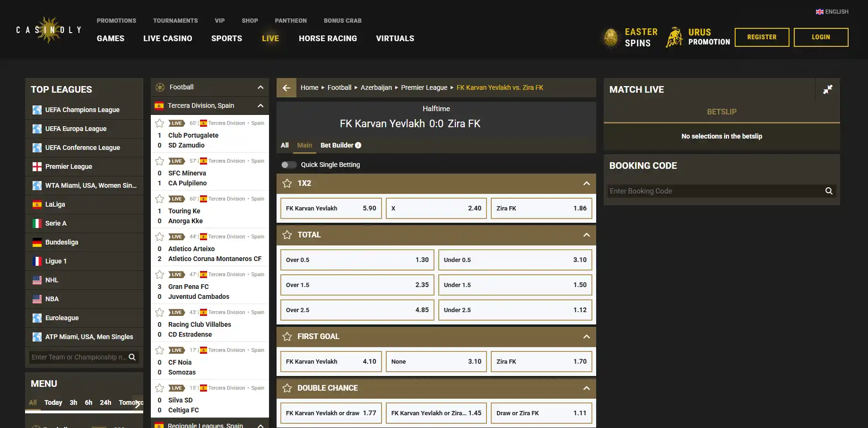The width and height of the screenshot is (868, 428).
Task: Collapse the Match Live panel icon
Action: point(828,89)
